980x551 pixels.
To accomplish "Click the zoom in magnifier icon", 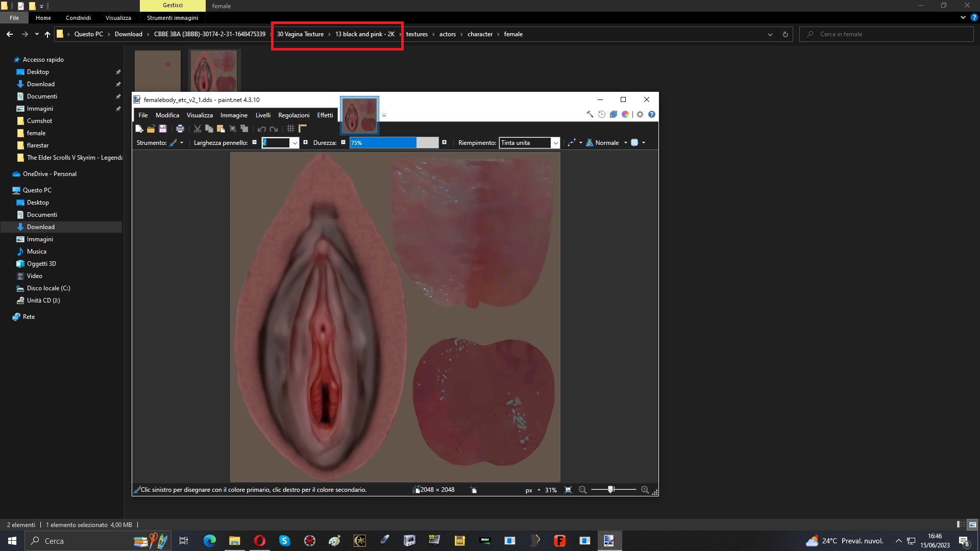I will 645,490.
